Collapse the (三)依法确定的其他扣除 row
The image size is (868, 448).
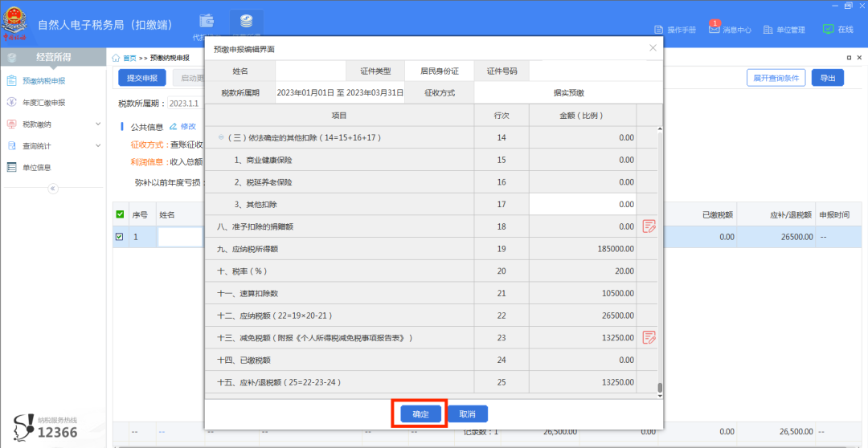222,137
